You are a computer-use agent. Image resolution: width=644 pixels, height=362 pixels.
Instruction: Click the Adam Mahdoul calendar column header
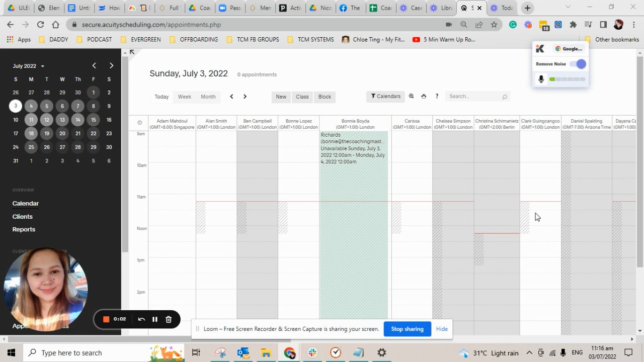point(172,124)
